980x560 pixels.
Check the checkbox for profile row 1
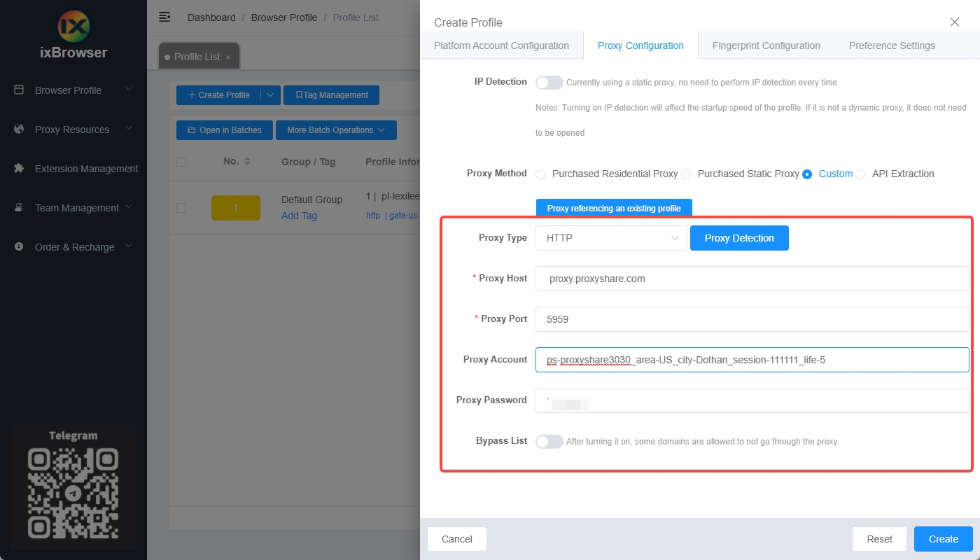coord(181,208)
